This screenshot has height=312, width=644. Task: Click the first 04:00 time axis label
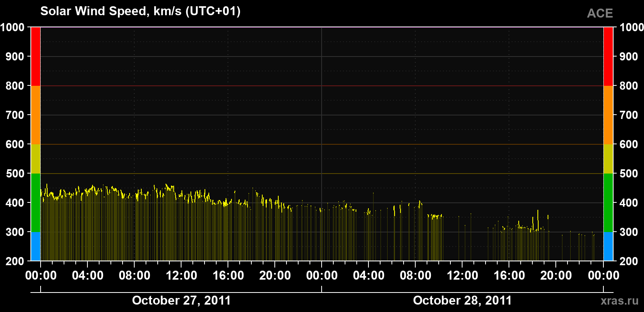point(88,275)
